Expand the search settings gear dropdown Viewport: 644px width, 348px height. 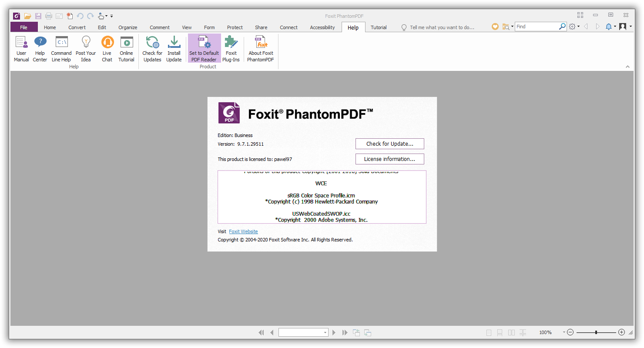click(x=578, y=27)
